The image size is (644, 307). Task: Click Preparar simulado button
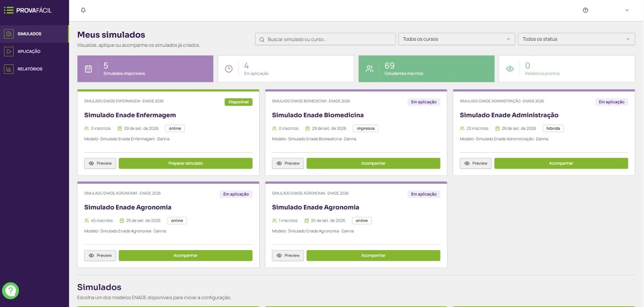click(186, 163)
